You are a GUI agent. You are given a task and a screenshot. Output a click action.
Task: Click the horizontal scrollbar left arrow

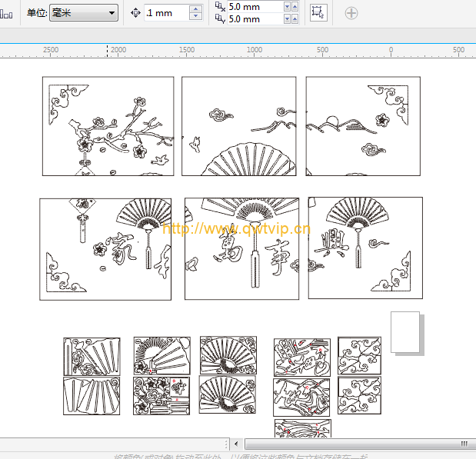pyautogui.click(x=237, y=444)
